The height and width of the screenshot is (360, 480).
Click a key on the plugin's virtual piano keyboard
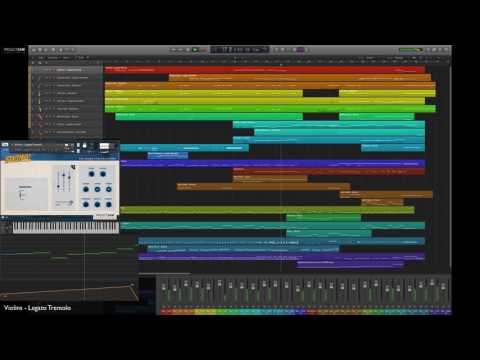coord(65,227)
